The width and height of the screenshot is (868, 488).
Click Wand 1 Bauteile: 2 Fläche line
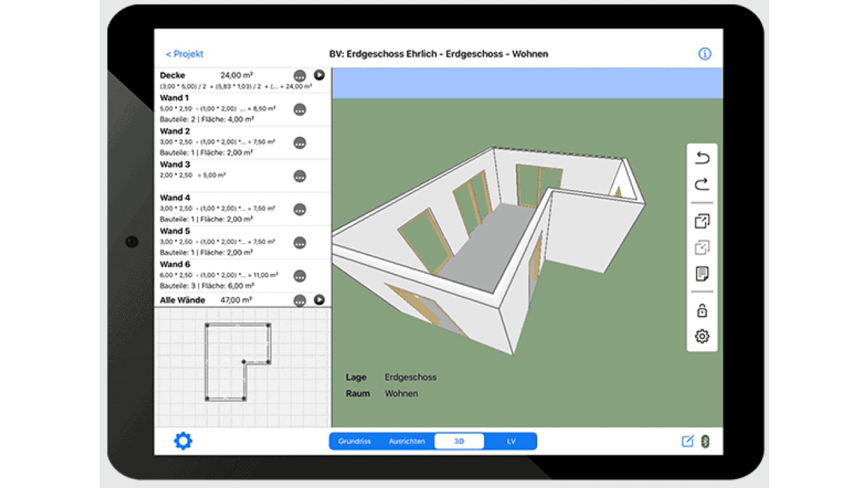pos(207,119)
